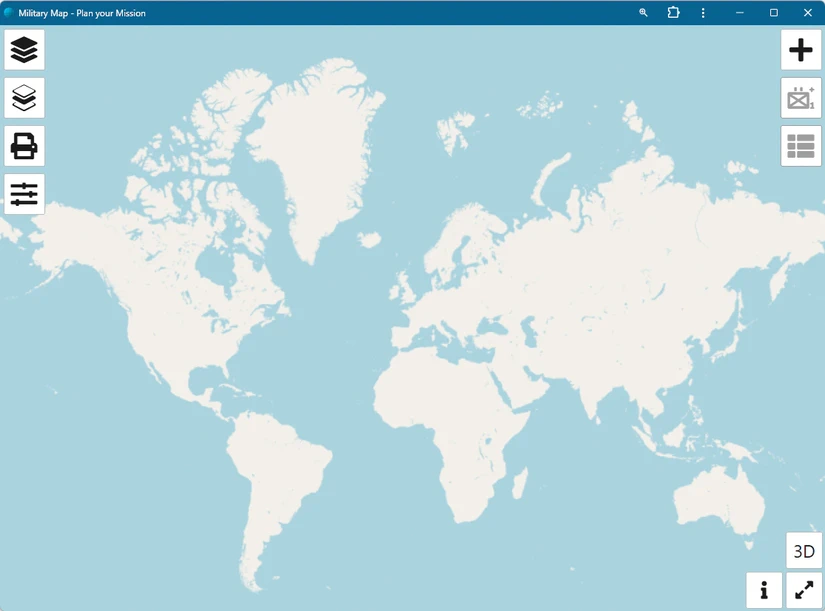825x611 pixels.
Task: Show the info about dialog
Action: (x=764, y=590)
